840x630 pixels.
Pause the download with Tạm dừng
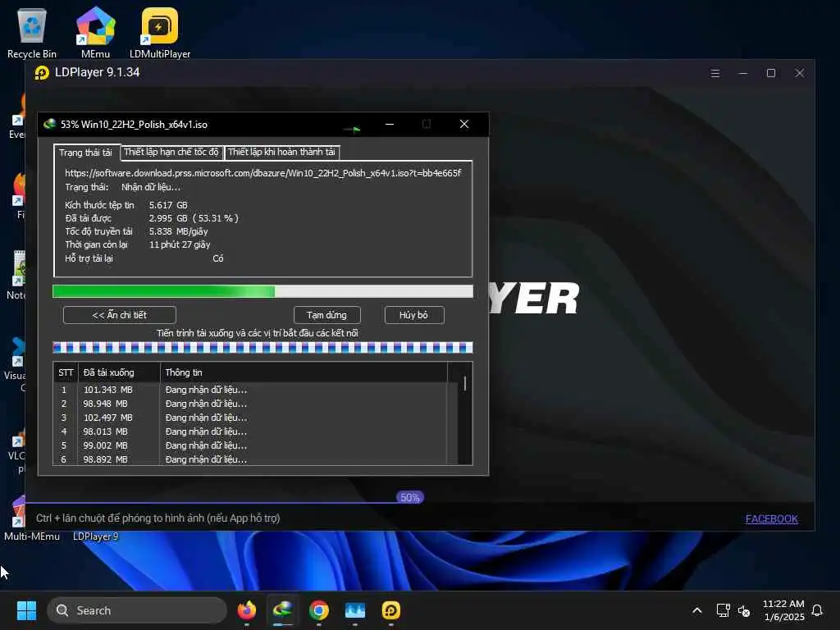coord(326,315)
